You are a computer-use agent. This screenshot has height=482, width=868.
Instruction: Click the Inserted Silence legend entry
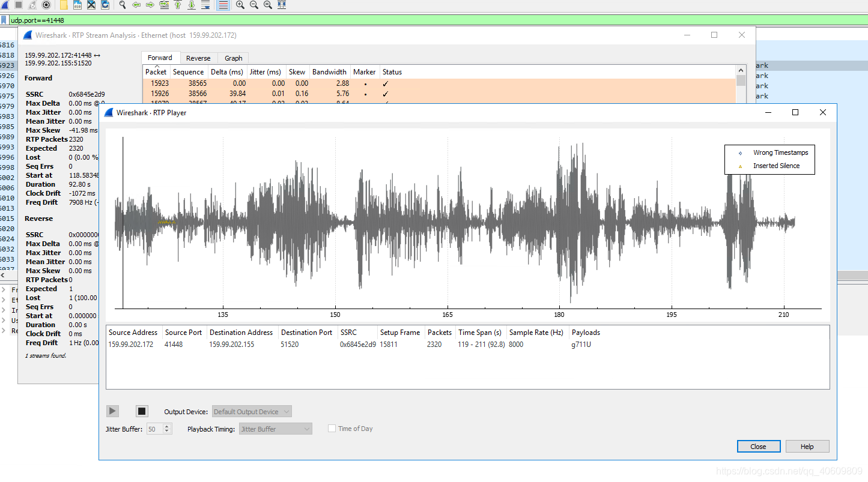(x=769, y=166)
